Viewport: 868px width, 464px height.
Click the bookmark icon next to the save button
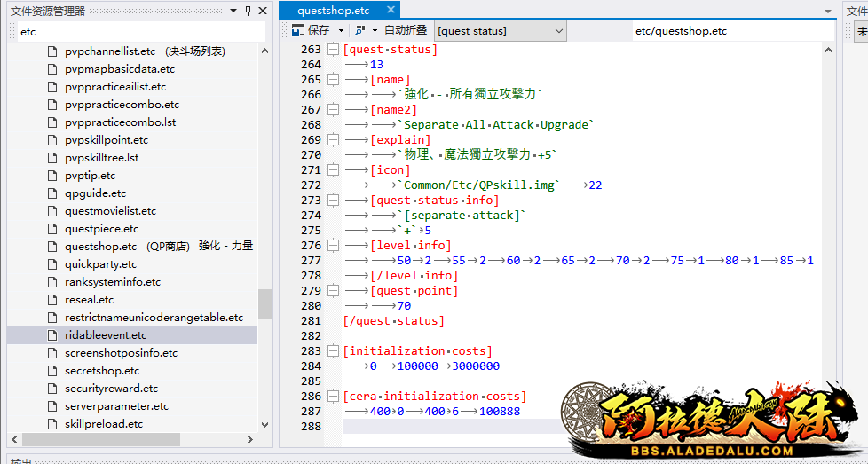[x=359, y=31]
